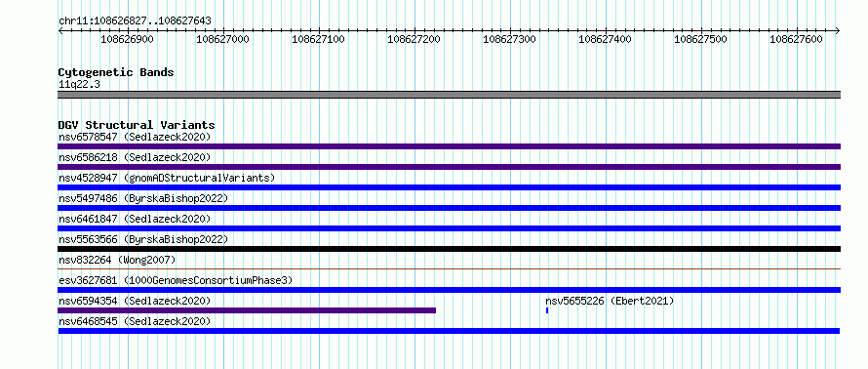868x369 pixels.
Task: Click the nsv6461847 (Sedlazeck2020) label
Action: pyautogui.click(x=135, y=219)
